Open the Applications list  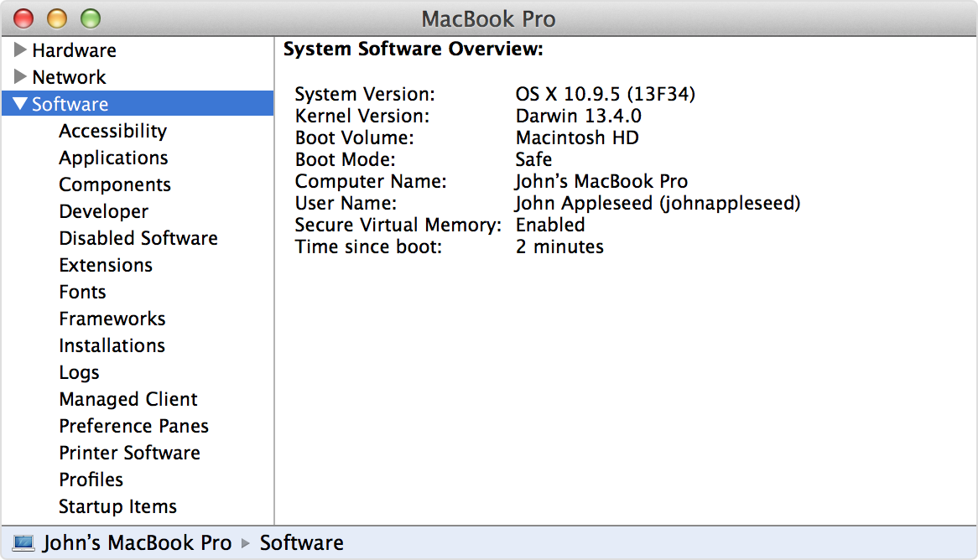pos(113,158)
